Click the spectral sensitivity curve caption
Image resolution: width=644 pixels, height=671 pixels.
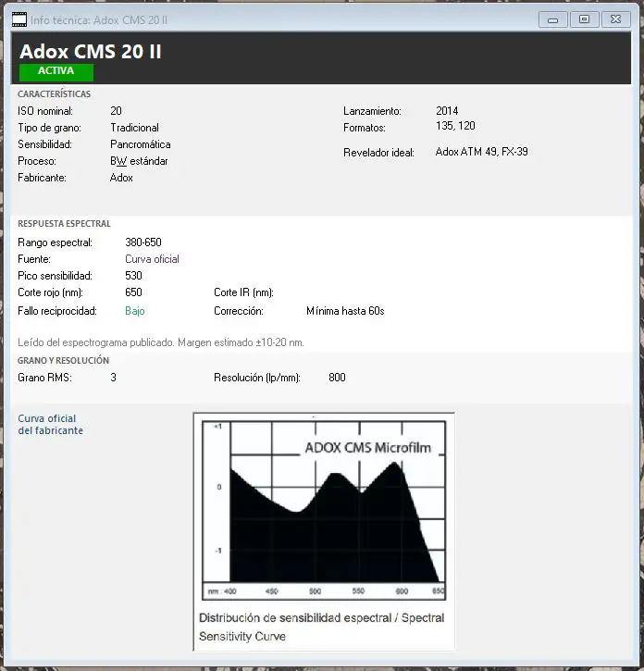(x=322, y=627)
